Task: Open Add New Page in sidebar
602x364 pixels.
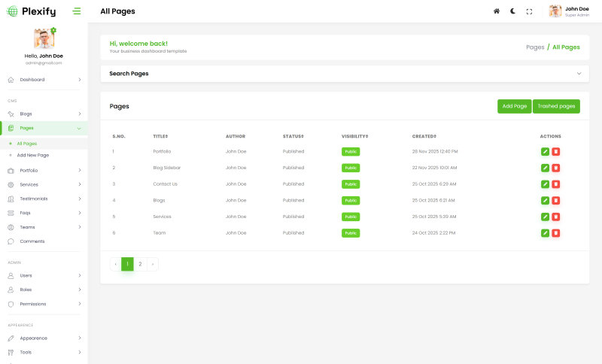Action: (33, 155)
